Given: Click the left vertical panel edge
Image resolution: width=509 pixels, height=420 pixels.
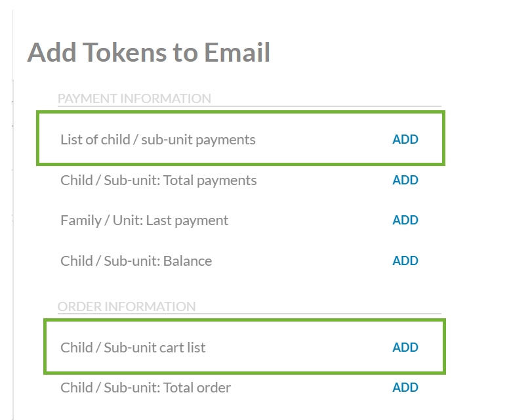Looking at the screenshot, I should point(13,262).
